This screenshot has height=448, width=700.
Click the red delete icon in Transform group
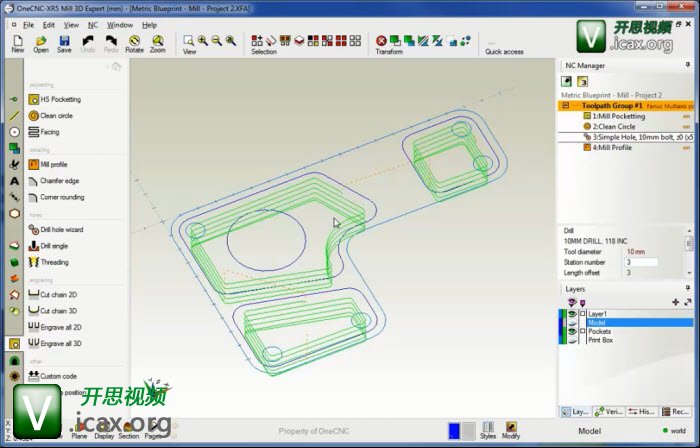click(x=381, y=41)
